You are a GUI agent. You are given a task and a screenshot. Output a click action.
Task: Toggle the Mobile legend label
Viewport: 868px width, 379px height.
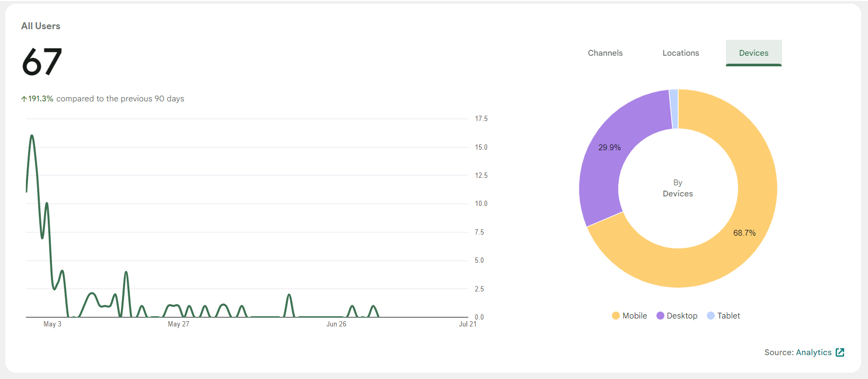coord(635,316)
